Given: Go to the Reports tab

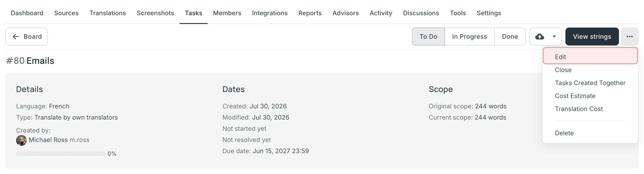Looking at the screenshot, I should 310,13.
